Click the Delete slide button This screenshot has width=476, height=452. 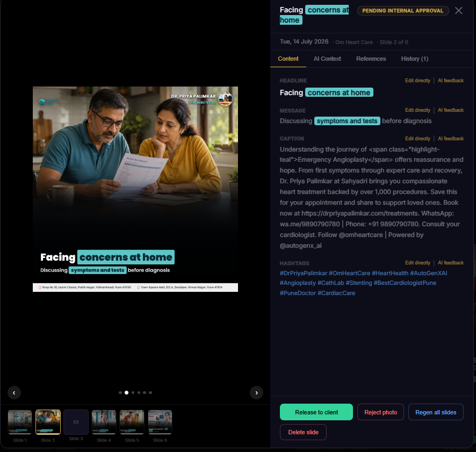click(303, 432)
